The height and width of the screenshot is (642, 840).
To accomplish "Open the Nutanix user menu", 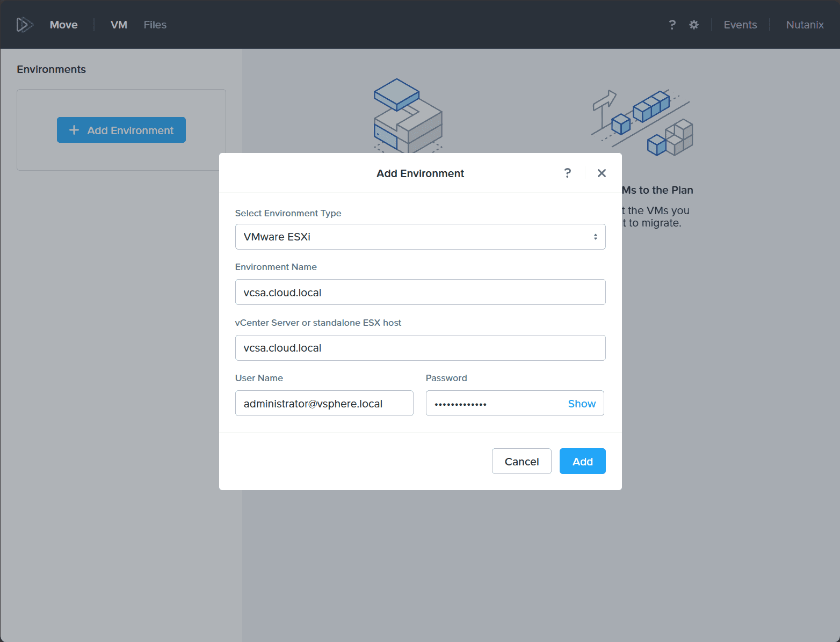I will (x=805, y=25).
